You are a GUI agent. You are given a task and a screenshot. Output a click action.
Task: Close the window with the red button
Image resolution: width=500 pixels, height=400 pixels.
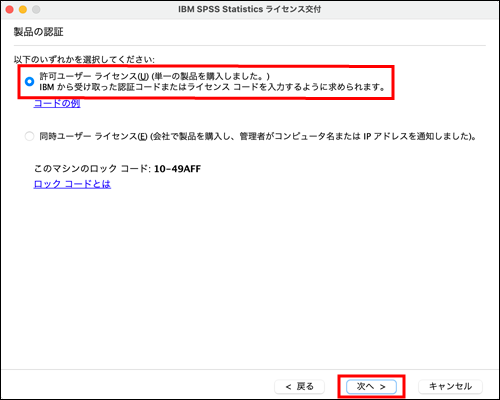(9, 10)
